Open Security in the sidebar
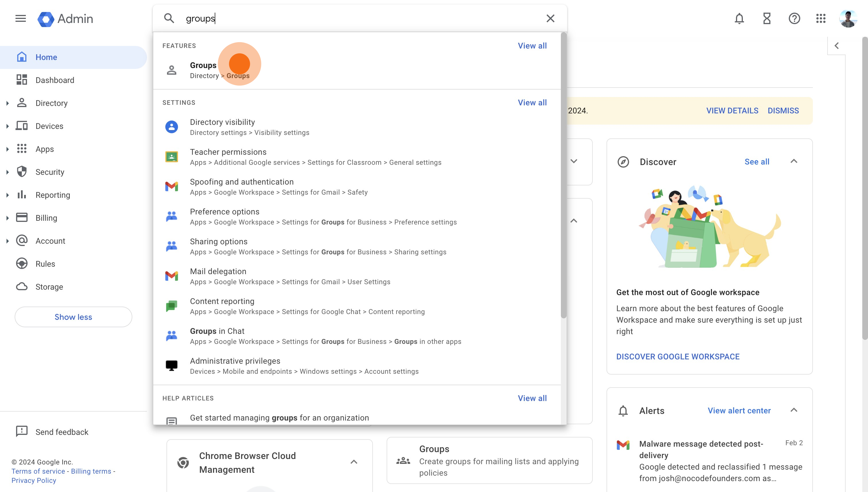Screen dimensions: 868x492 point(50,172)
